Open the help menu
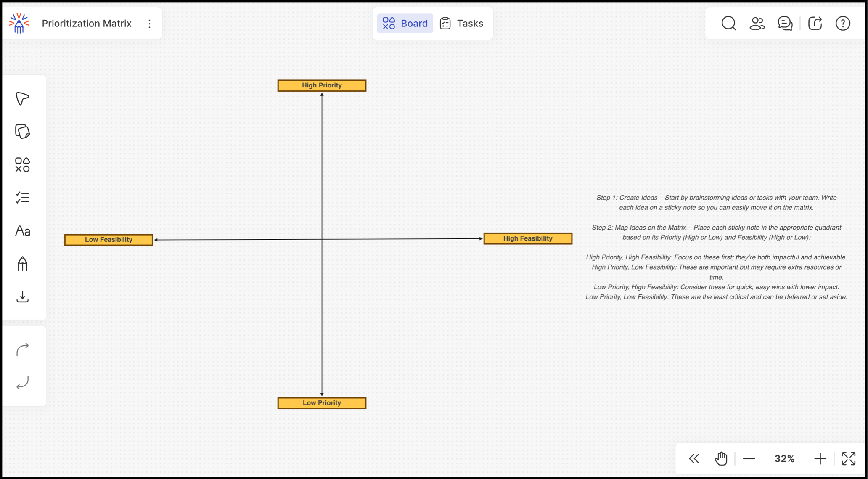Viewport: 868px width, 479px height. (x=843, y=24)
